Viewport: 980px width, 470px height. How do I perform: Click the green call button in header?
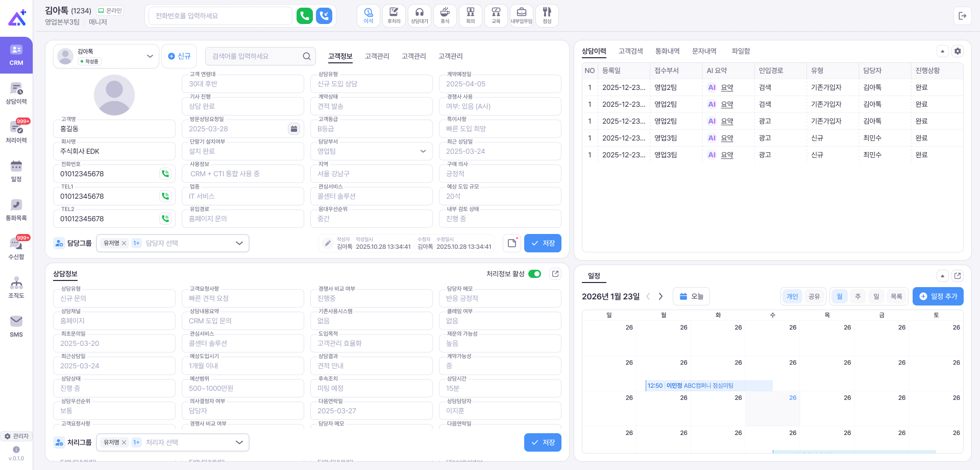point(304,16)
